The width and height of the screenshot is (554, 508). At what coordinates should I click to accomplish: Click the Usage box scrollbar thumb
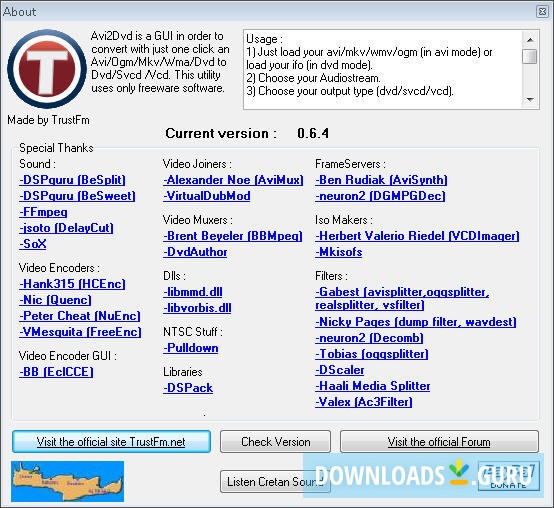pos(530,56)
